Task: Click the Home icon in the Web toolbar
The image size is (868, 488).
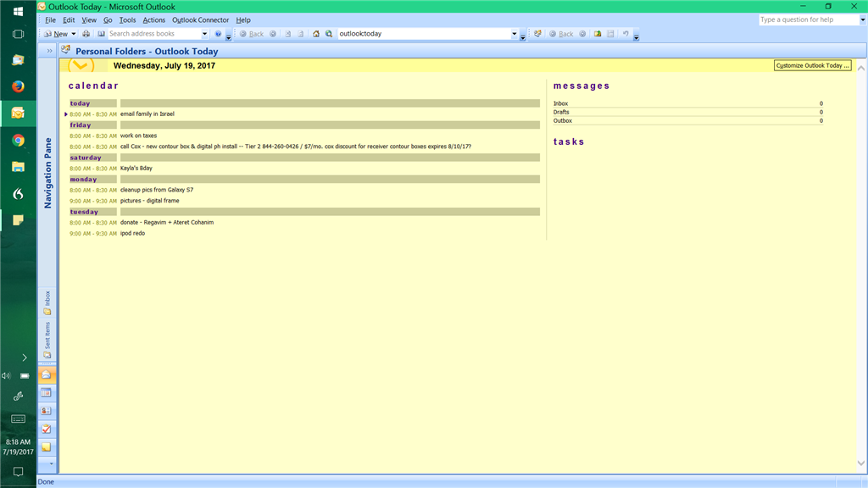Action: pos(316,34)
